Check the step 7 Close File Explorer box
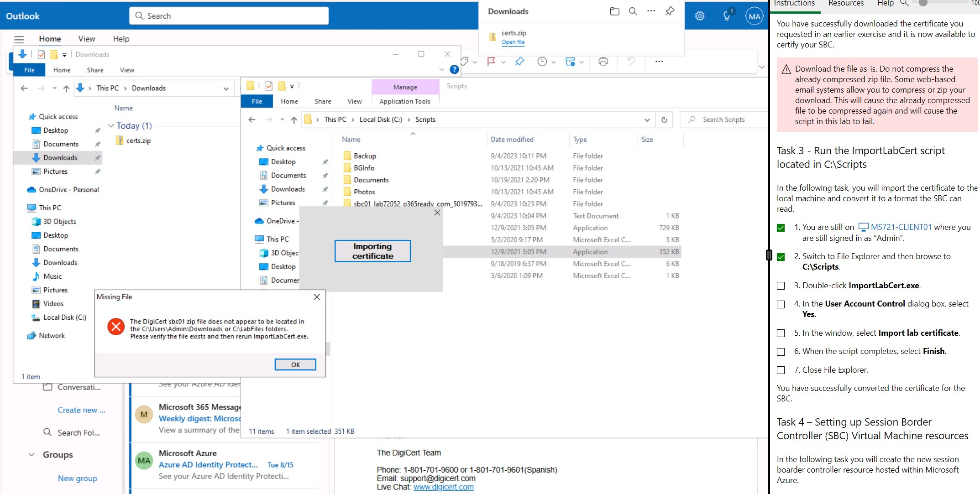Viewport: 980px width, 494px height. pyautogui.click(x=781, y=370)
